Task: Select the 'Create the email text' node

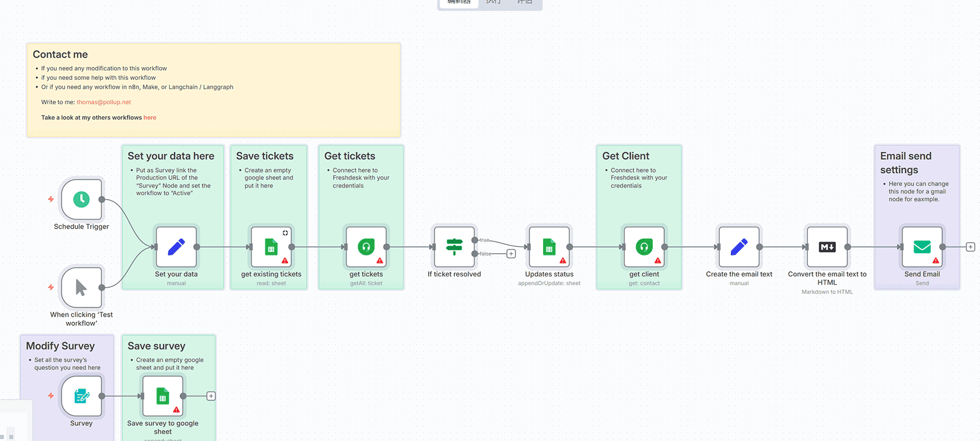Action: (738, 247)
